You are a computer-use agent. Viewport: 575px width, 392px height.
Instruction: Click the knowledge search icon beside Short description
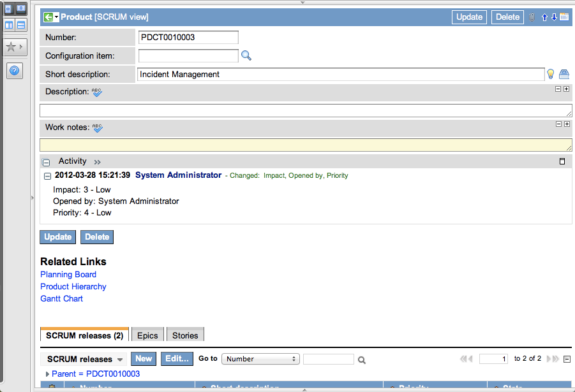[x=564, y=75]
